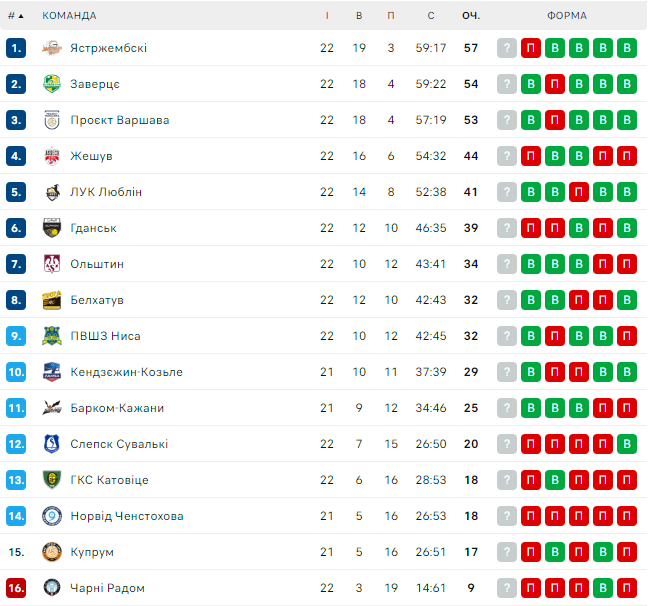Click the Чарні Радом team logo
The image size is (650, 606).
pyautogui.click(x=52, y=588)
